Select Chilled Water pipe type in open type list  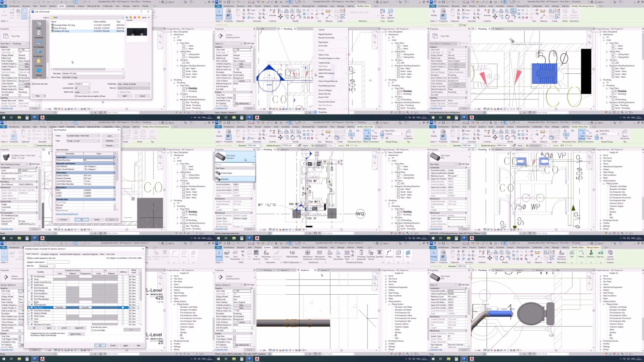[235, 173]
